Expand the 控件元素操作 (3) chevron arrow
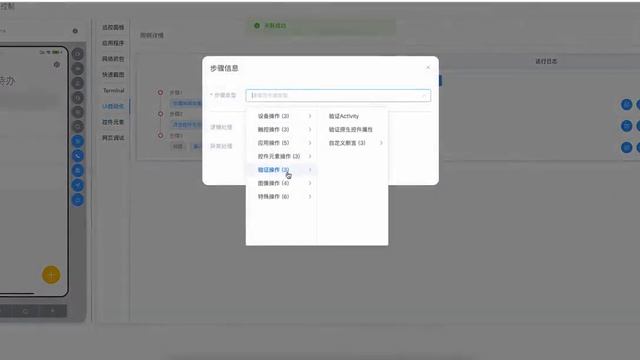 tap(310, 156)
